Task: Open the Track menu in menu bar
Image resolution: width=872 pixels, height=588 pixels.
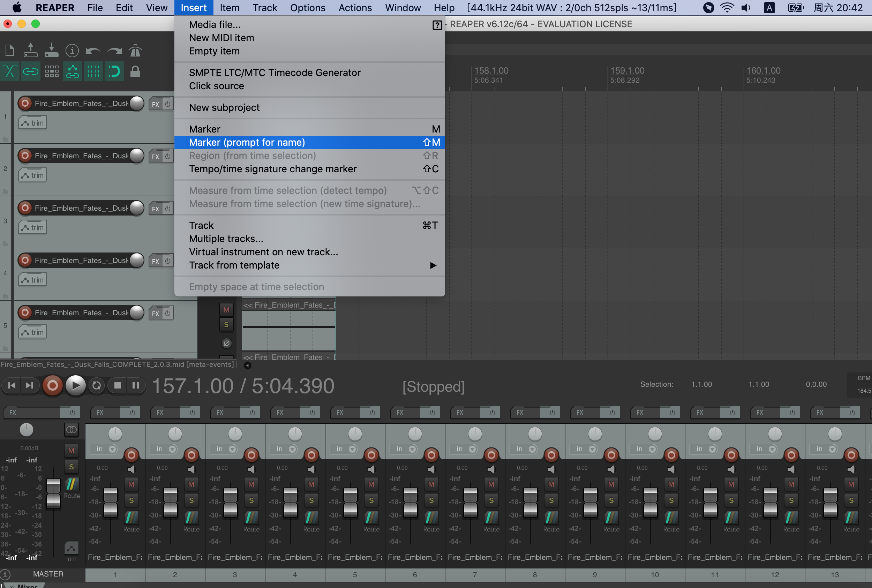Action: click(x=265, y=8)
